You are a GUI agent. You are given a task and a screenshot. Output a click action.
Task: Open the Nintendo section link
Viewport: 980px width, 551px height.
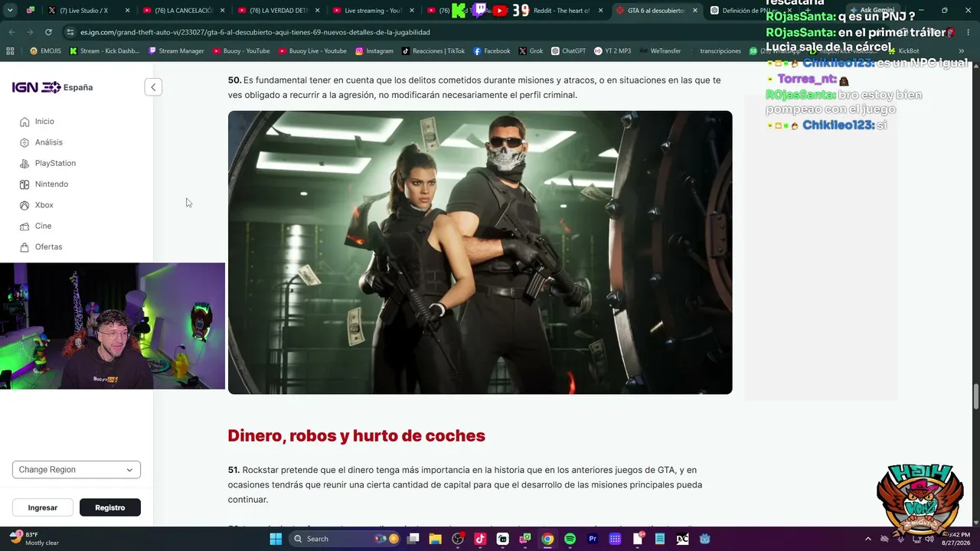[x=51, y=184]
